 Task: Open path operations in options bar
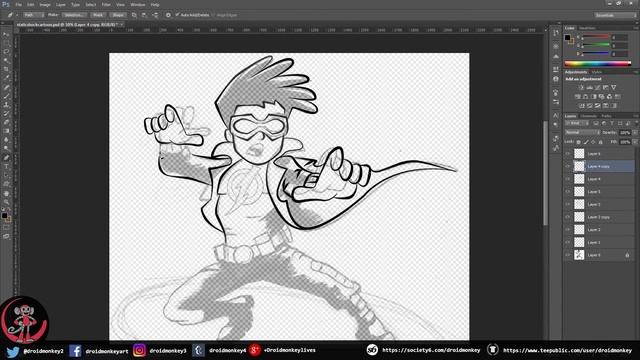click(x=134, y=15)
